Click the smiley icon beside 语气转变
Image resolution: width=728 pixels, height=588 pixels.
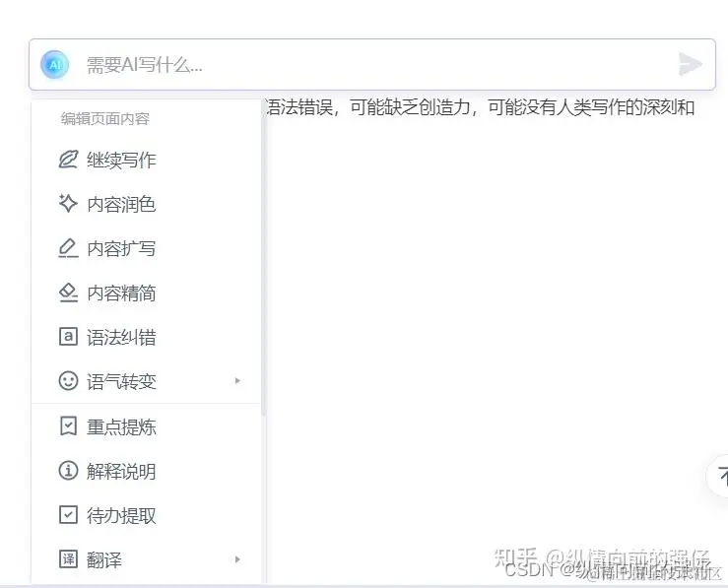pyautogui.click(x=68, y=381)
